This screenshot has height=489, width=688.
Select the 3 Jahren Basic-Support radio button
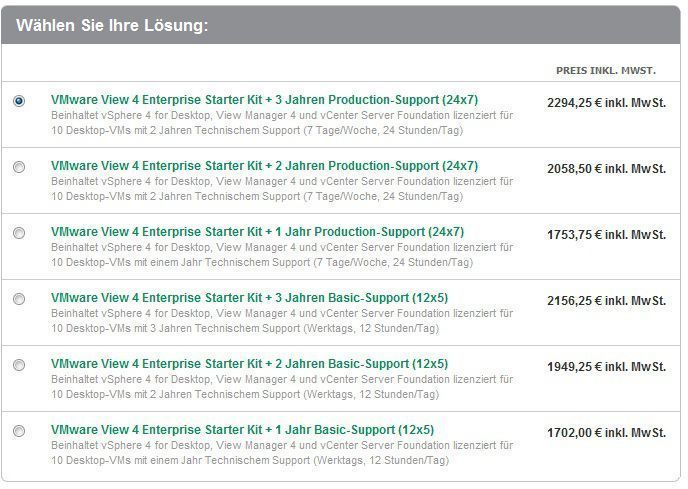point(19,299)
